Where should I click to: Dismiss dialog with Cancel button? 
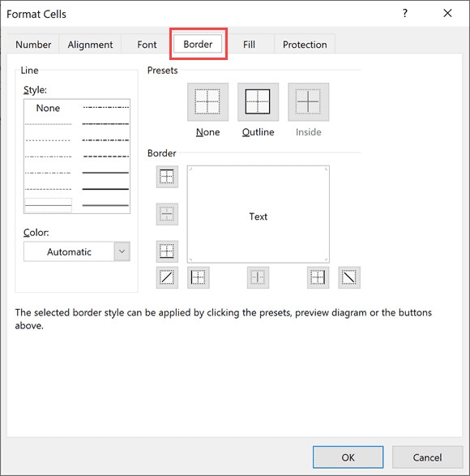tap(427, 457)
